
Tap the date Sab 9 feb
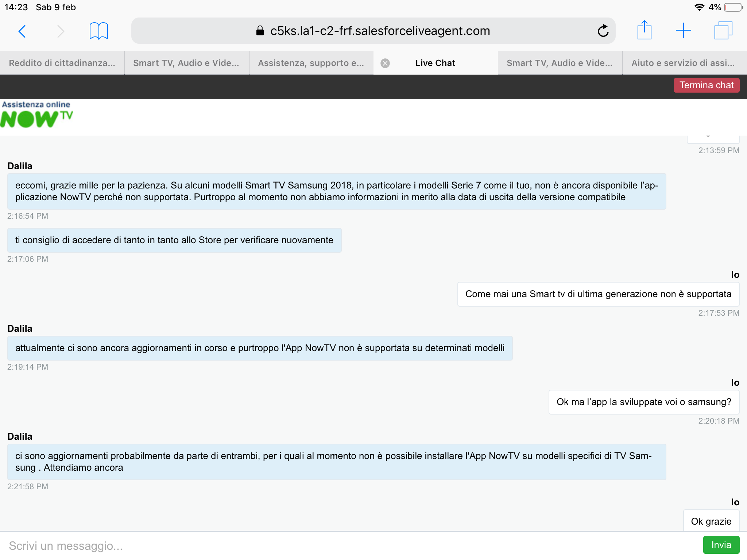point(56,7)
